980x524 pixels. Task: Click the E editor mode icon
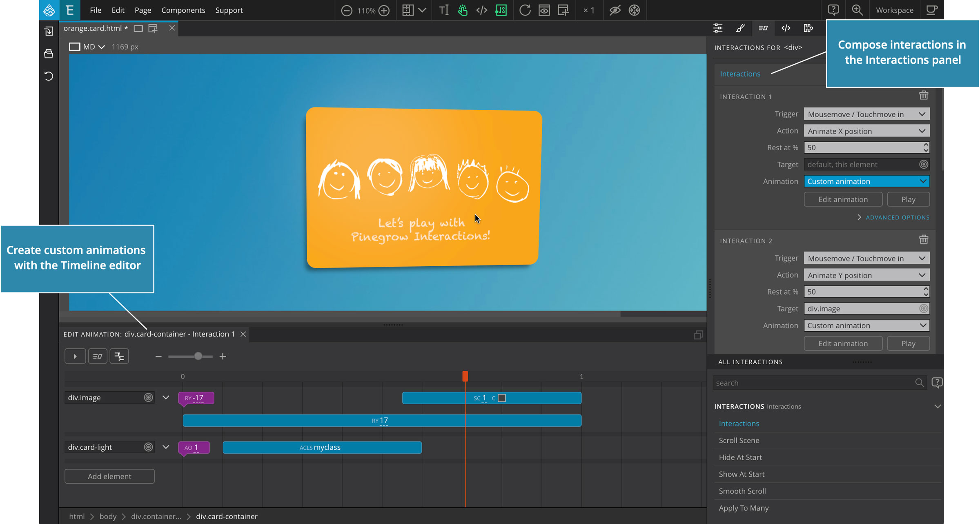coord(70,10)
